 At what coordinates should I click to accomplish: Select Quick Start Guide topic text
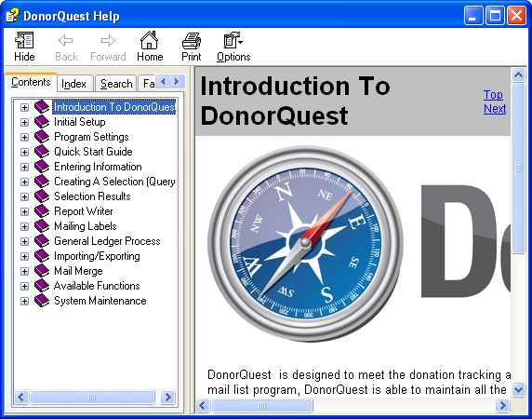click(93, 152)
